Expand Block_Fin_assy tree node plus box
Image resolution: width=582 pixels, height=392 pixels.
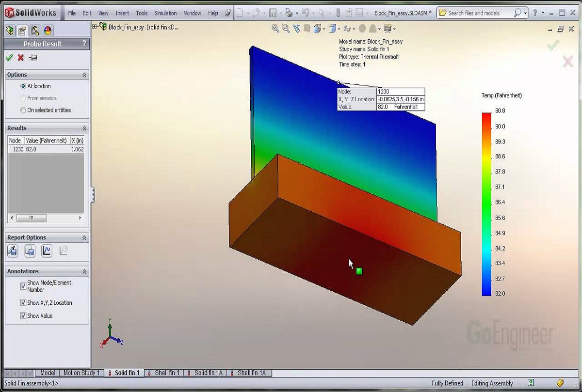(x=95, y=27)
